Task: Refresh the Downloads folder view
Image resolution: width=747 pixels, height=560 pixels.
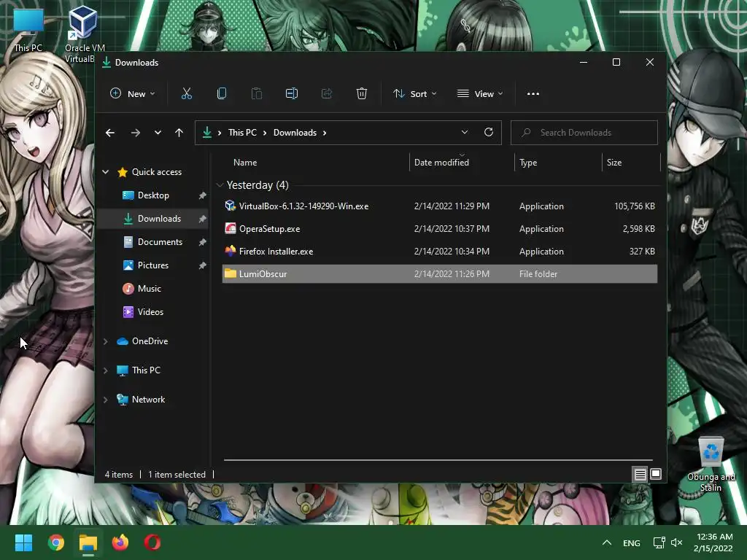Action: tap(488, 133)
